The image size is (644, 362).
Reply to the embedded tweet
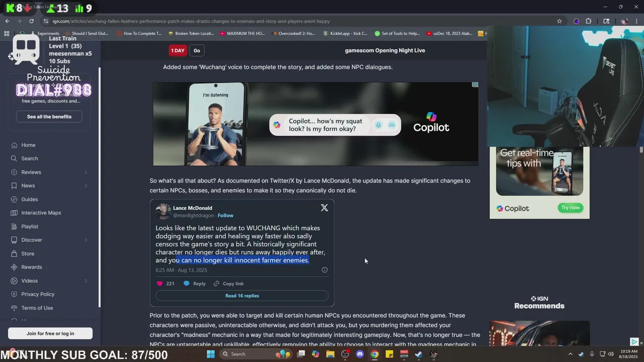click(x=195, y=284)
